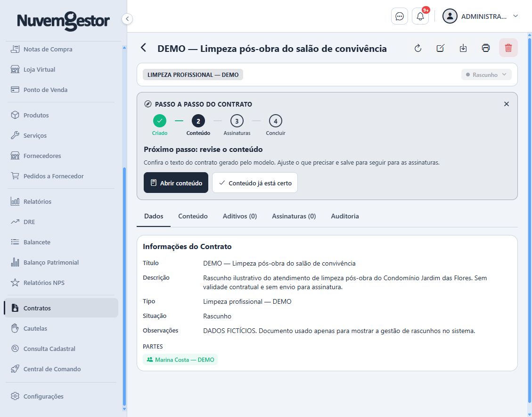Open Pedidos a Fornecedor cart item

click(61, 176)
